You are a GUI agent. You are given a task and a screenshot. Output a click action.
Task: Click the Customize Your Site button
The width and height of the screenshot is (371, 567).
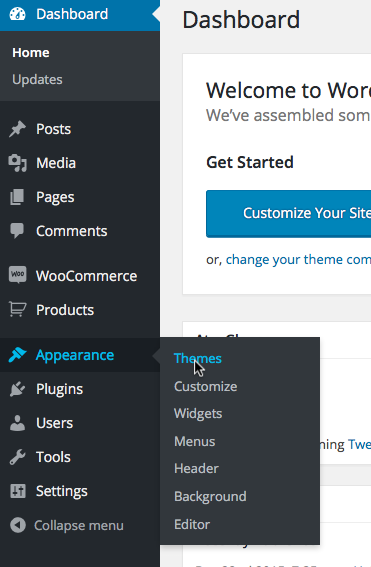[x=289, y=214]
